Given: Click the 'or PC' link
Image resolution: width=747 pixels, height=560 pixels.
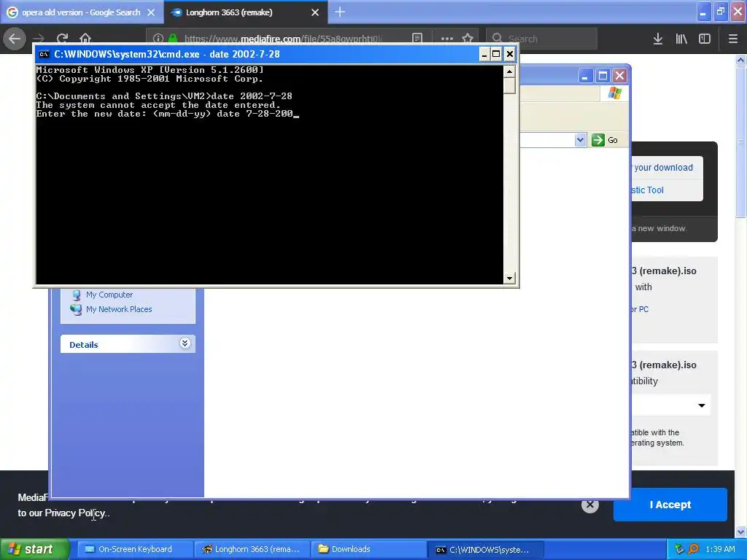Looking at the screenshot, I should [640, 309].
